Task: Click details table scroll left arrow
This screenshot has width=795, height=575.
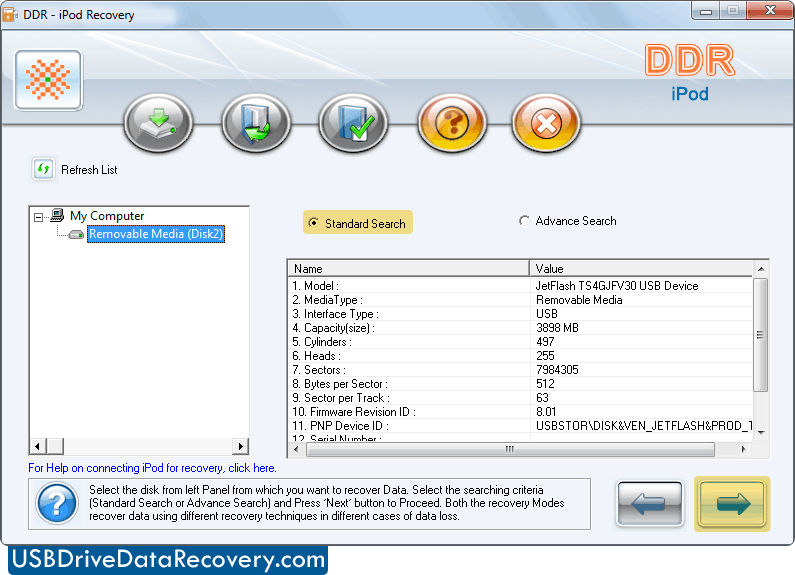Action: point(296,449)
